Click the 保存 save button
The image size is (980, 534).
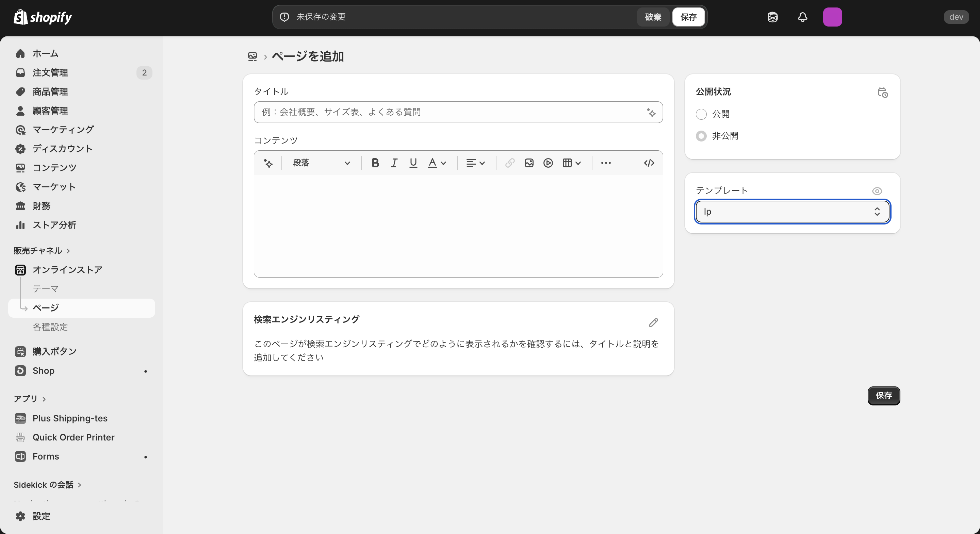click(x=689, y=17)
